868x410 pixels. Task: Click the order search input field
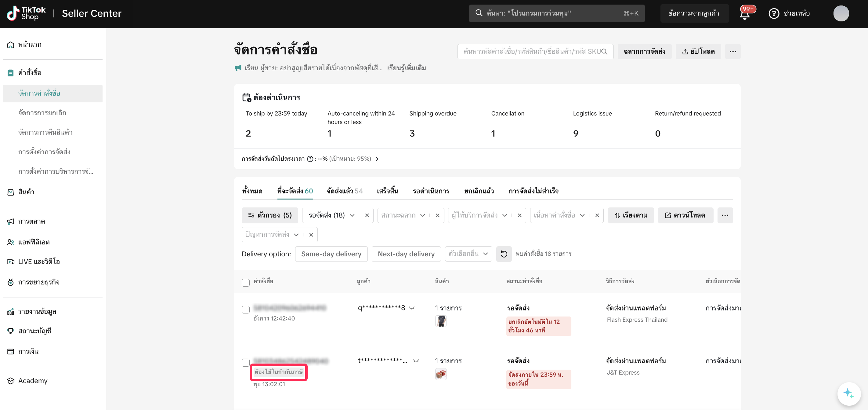coord(529,52)
